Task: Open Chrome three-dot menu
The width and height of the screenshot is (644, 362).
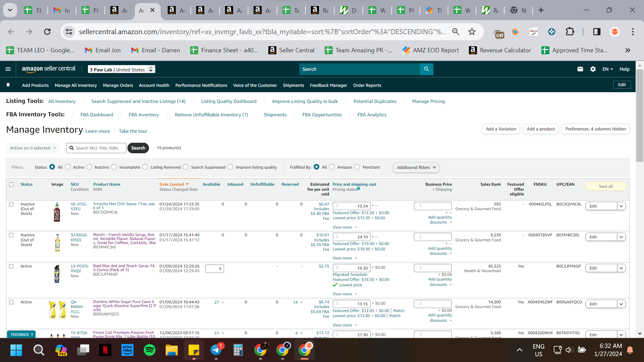Action: click(x=633, y=32)
